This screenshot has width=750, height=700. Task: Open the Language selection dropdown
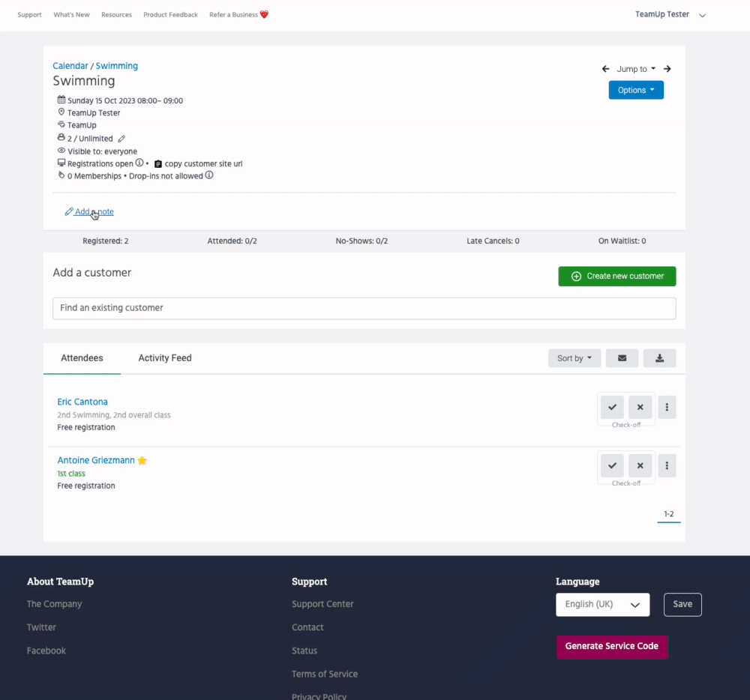coord(602,604)
